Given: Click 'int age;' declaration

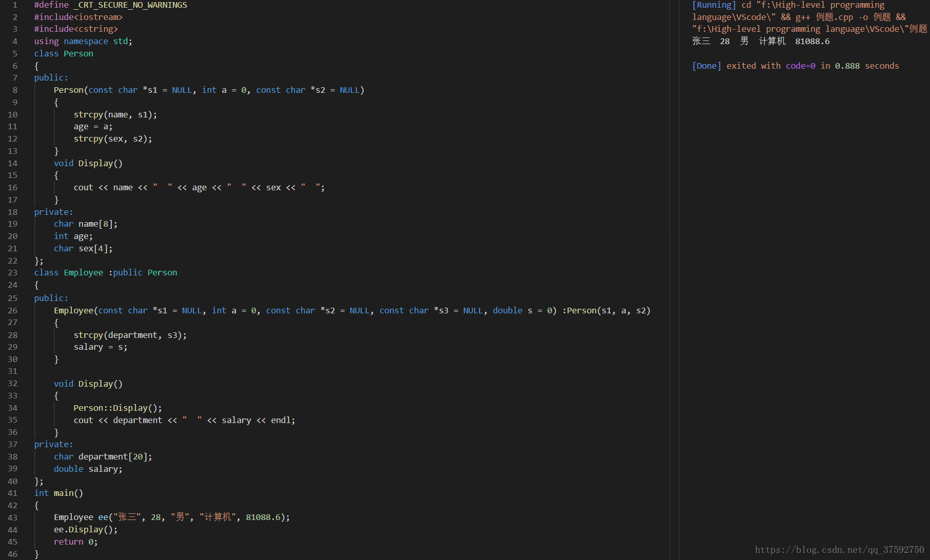Looking at the screenshot, I should [x=73, y=236].
